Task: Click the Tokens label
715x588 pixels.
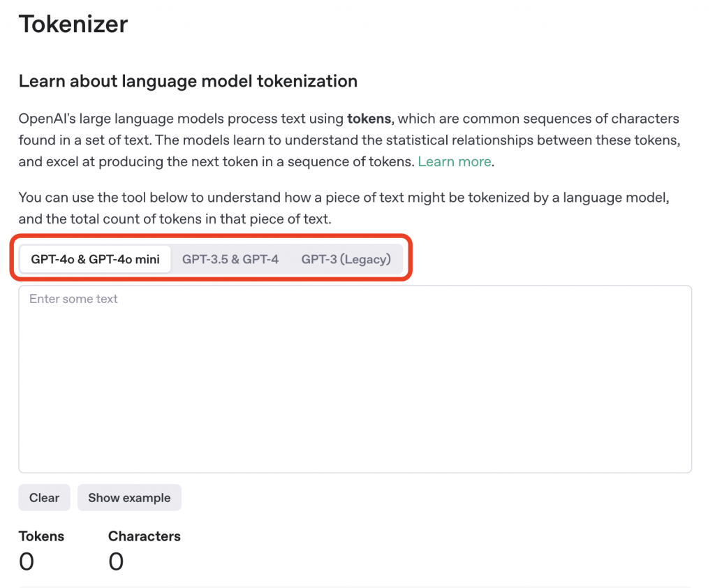Action: click(41, 536)
